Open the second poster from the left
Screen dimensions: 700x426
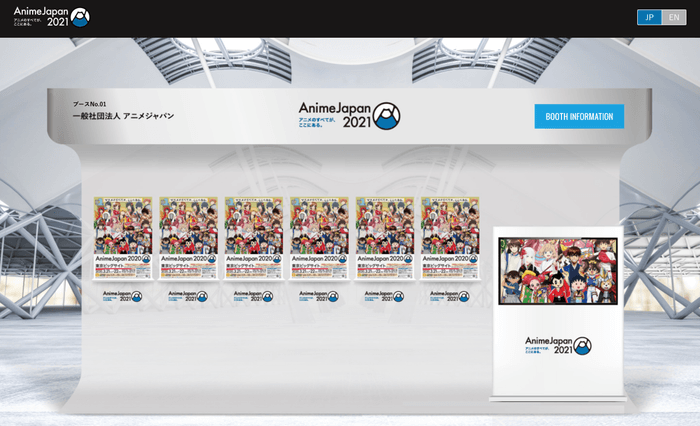(188, 238)
